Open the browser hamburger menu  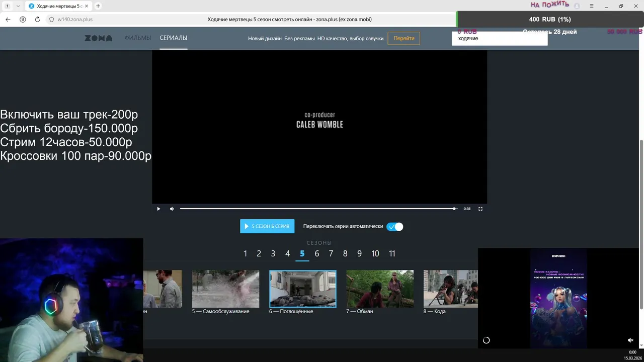tap(592, 6)
